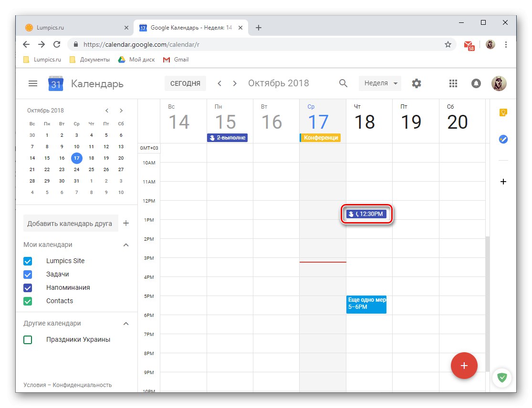
Task: Open Gmail bookmark
Action: pyautogui.click(x=176, y=60)
